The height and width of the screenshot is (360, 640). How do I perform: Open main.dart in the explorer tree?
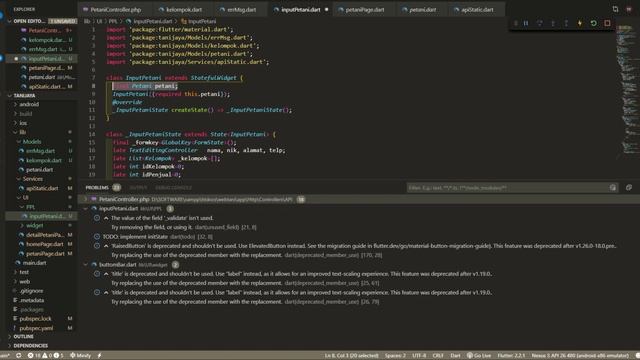(x=34, y=263)
